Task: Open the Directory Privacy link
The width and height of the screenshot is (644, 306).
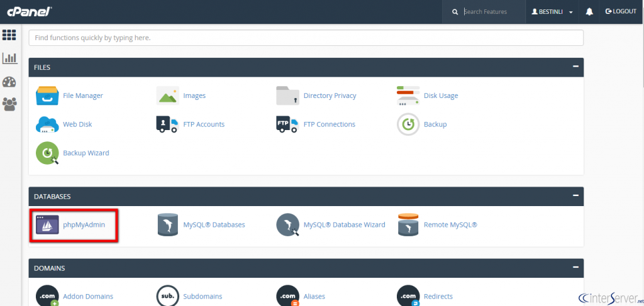Action: pyautogui.click(x=330, y=96)
